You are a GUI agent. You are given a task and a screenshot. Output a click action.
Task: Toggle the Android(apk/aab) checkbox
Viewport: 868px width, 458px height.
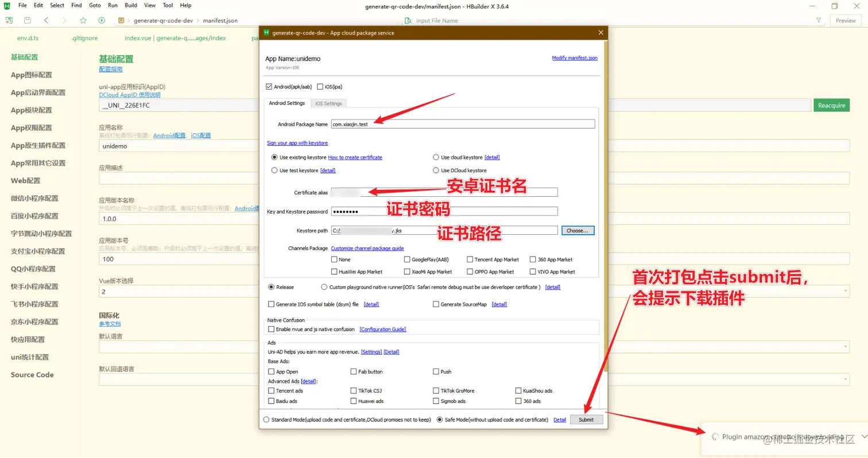(x=269, y=87)
